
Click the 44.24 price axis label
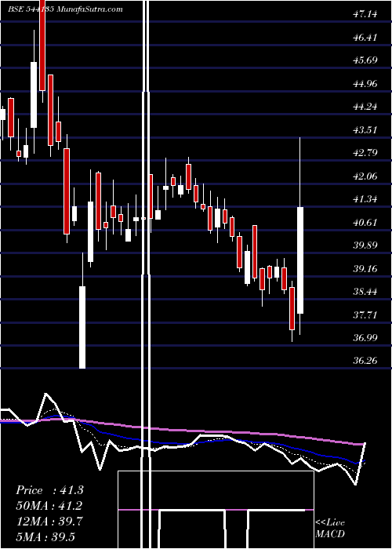pyautogui.click(x=365, y=107)
